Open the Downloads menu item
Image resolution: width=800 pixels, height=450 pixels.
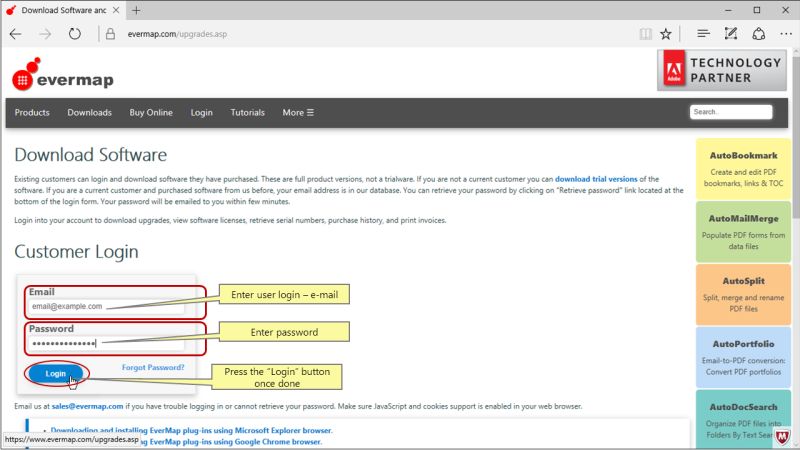(x=89, y=112)
